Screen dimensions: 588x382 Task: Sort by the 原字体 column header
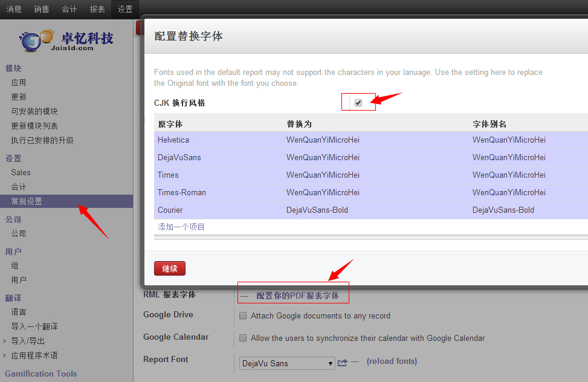(170, 124)
